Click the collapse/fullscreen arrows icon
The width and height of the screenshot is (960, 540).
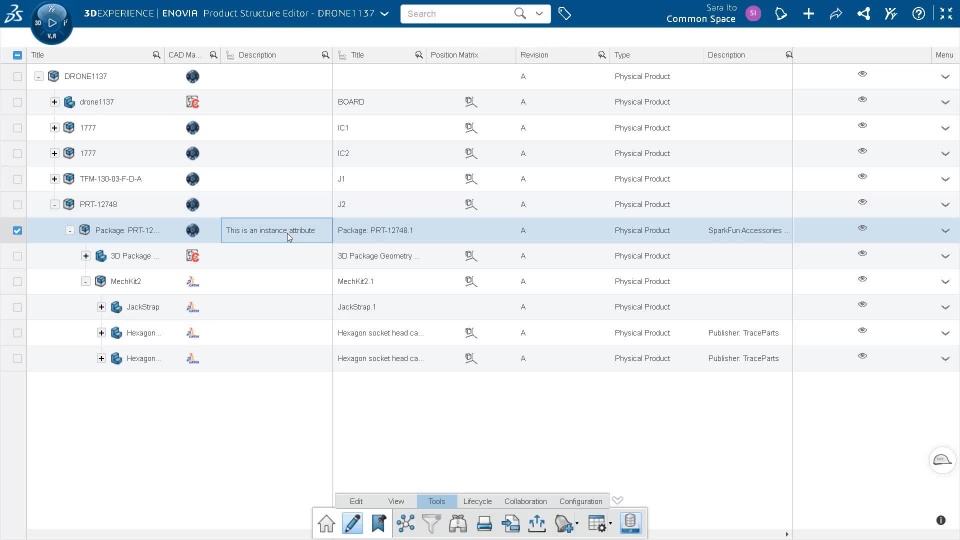[946, 13]
